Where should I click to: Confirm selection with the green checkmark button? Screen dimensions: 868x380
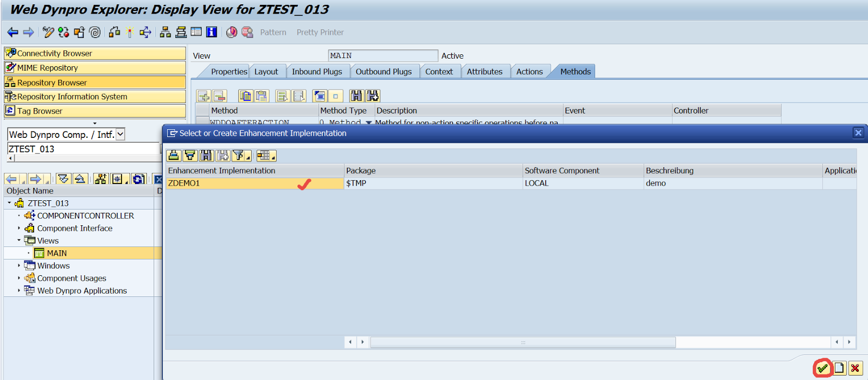point(822,368)
